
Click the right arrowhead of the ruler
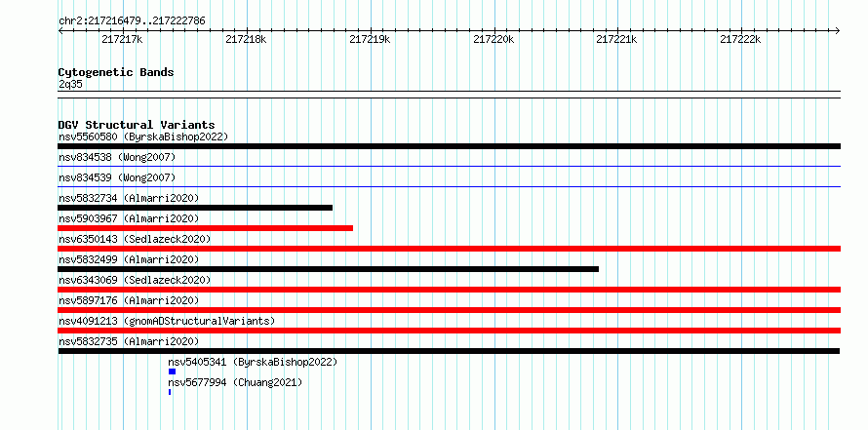click(x=838, y=30)
